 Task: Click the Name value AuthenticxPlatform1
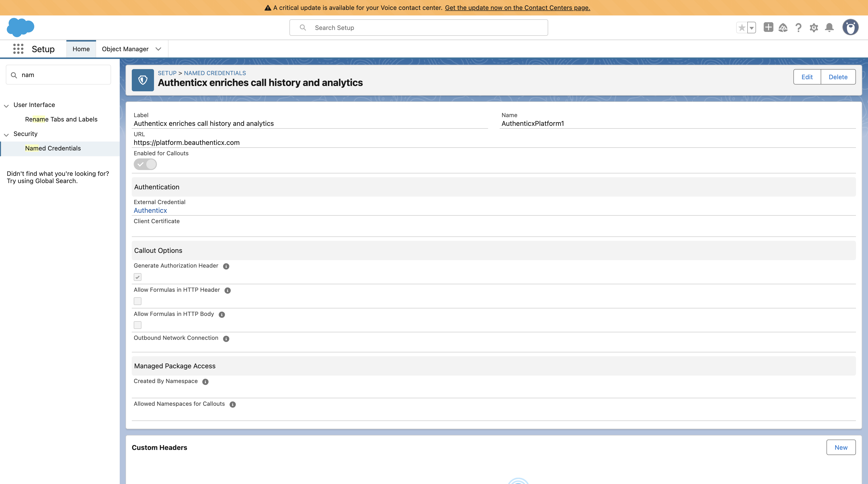pos(533,123)
